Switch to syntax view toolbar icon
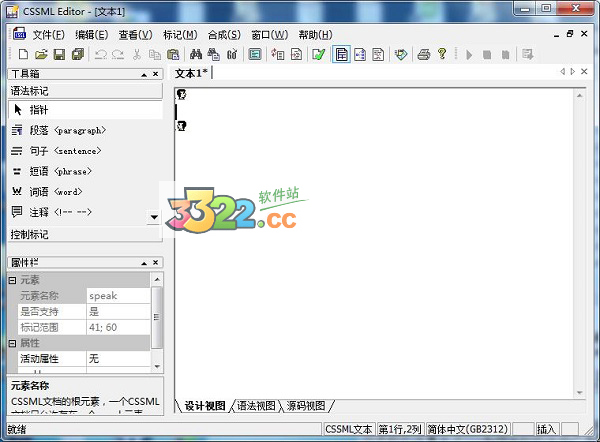Screen dimensions: 600x442 pos(360,54)
